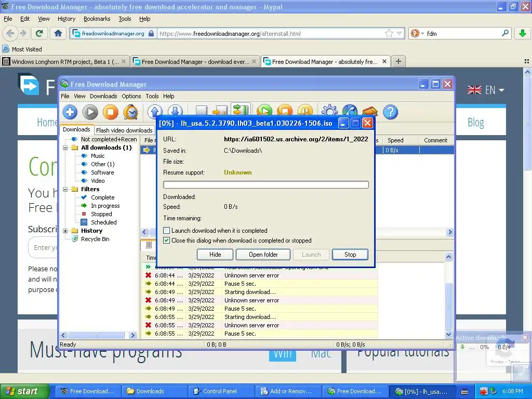532x399 pixels.
Task: Click the Stop button in download dialog
Action: tap(350, 255)
